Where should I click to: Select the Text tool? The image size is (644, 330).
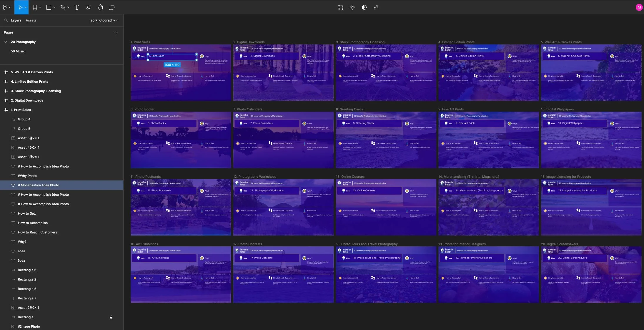[x=76, y=7]
